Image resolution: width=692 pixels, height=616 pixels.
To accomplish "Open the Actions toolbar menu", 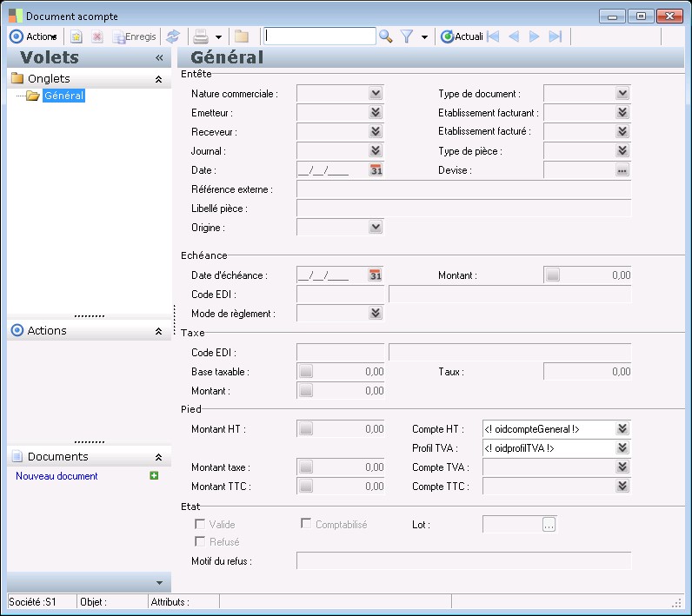I will 33,36.
